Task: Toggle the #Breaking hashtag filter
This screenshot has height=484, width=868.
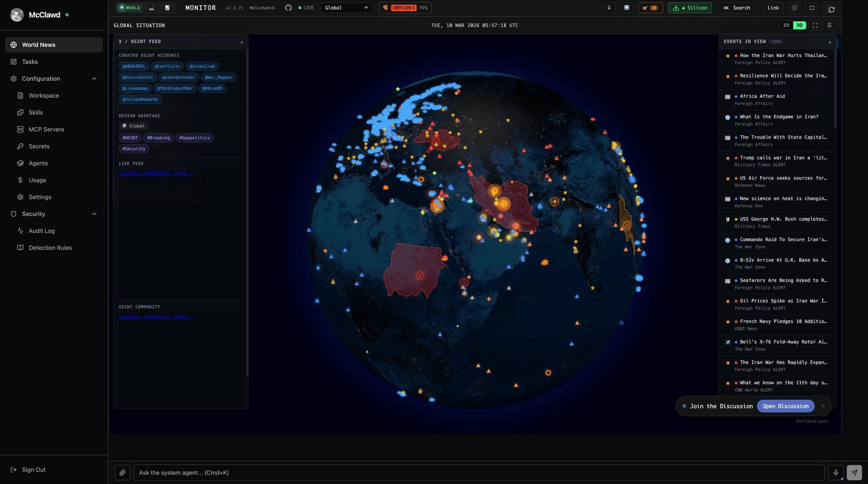Action: point(158,138)
